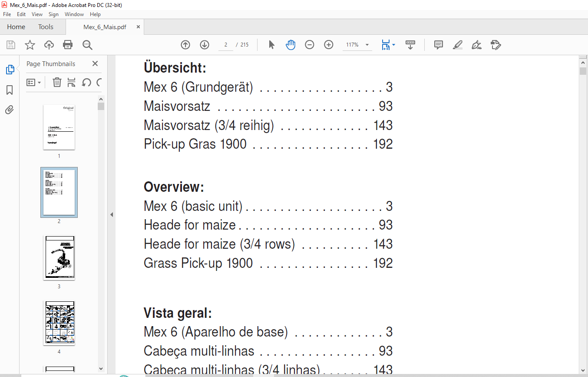The image size is (588, 377).
Task: Switch to the Tools tab
Action: coord(46,27)
